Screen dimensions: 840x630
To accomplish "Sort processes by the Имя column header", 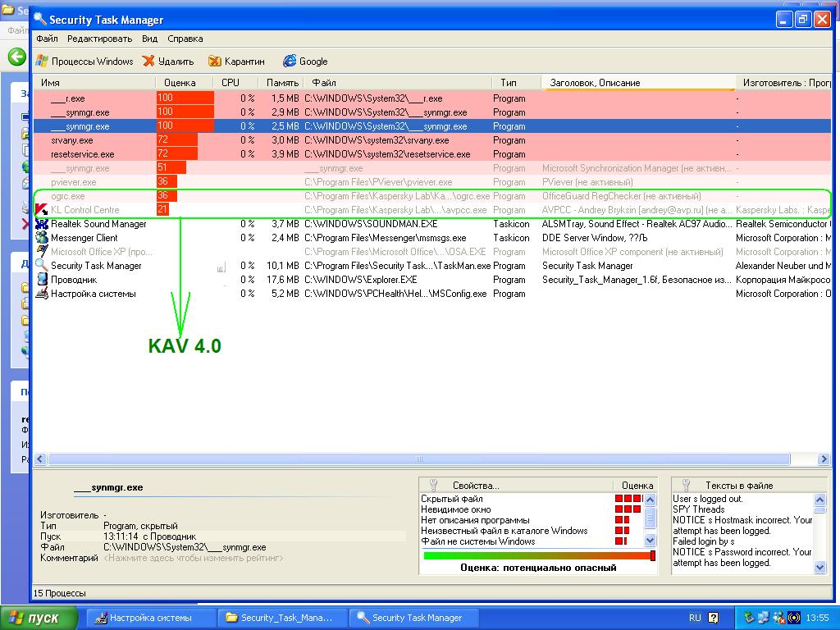I will [x=95, y=83].
